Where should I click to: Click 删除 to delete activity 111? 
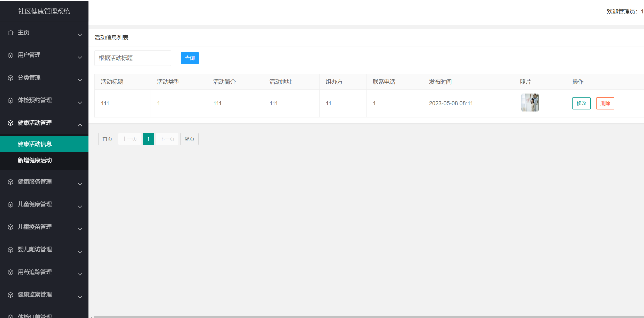coord(605,103)
